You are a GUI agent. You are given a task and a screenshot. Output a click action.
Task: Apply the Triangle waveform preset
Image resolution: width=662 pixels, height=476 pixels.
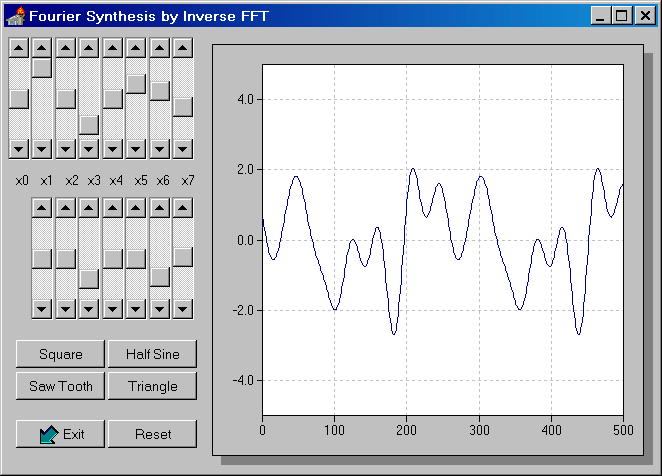coord(153,386)
